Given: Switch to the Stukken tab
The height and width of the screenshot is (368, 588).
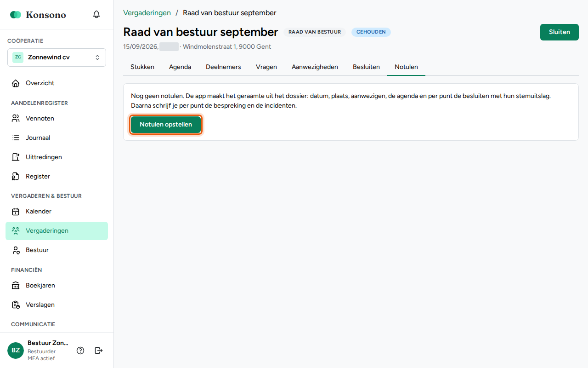Looking at the screenshot, I should click(142, 67).
